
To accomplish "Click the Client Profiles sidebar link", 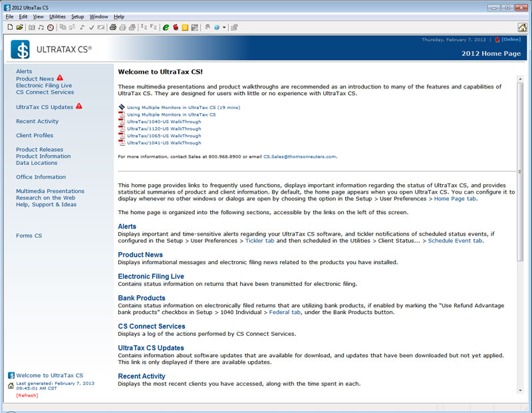I will click(35, 136).
